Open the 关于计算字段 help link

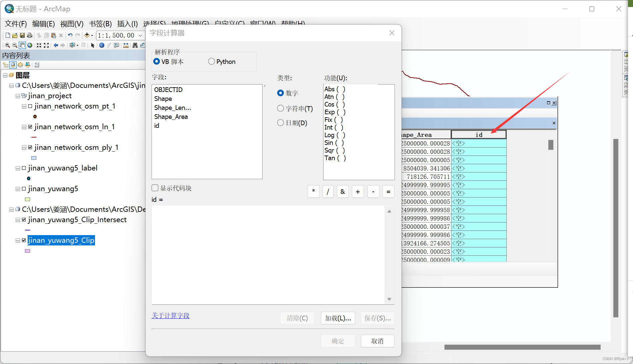click(x=171, y=315)
